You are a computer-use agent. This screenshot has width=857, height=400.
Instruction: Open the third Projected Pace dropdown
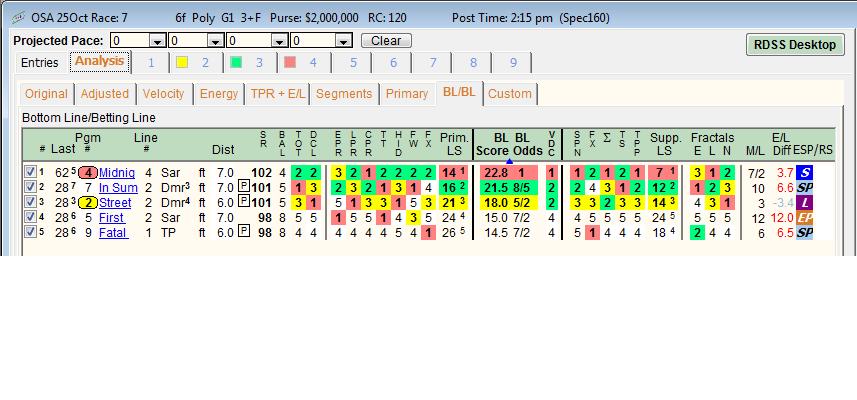279,41
